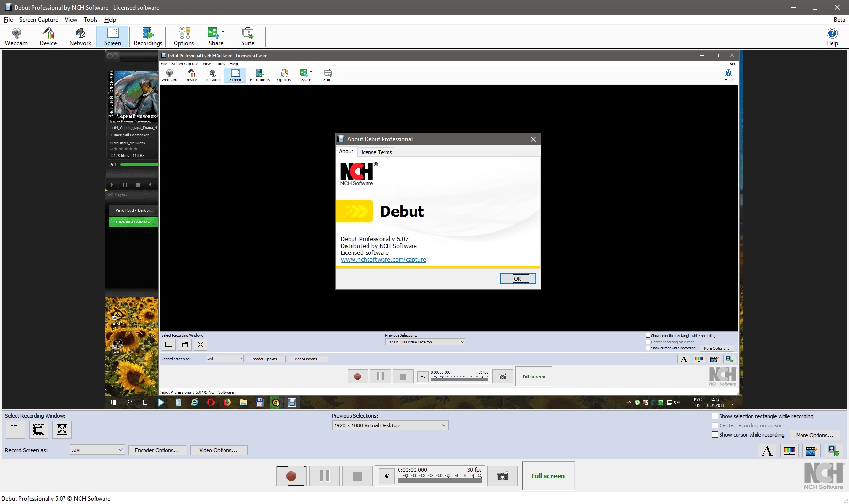
Task: Click Video Options button
Action: pos(218,450)
